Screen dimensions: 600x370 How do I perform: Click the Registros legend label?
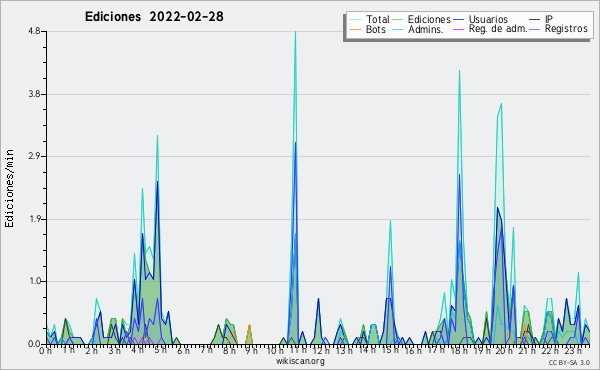tap(566, 29)
